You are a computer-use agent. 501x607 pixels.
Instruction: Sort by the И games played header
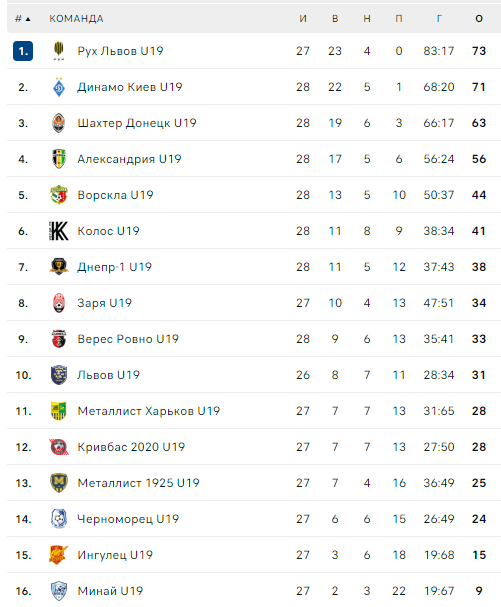pyautogui.click(x=303, y=19)
